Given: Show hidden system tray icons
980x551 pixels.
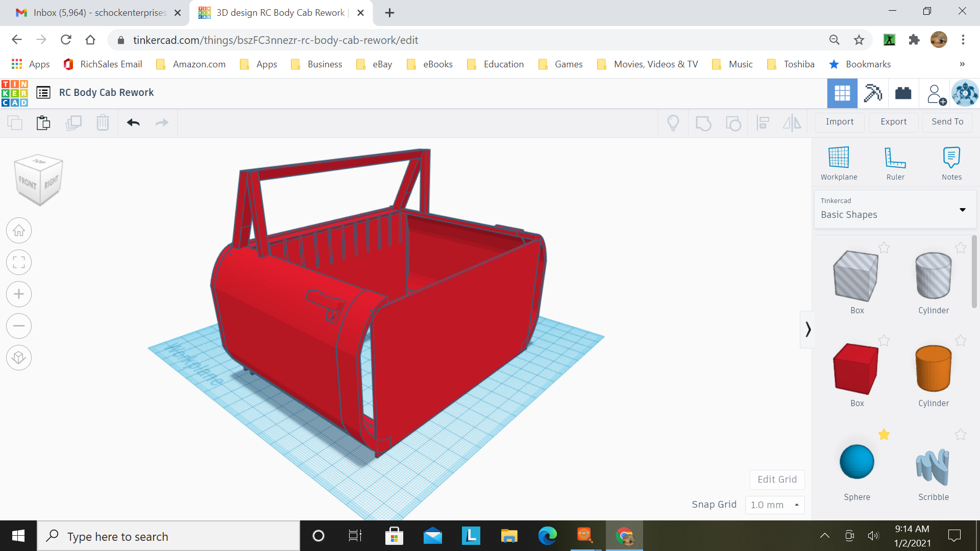Looking at the screenshot, I should (824, 536).
